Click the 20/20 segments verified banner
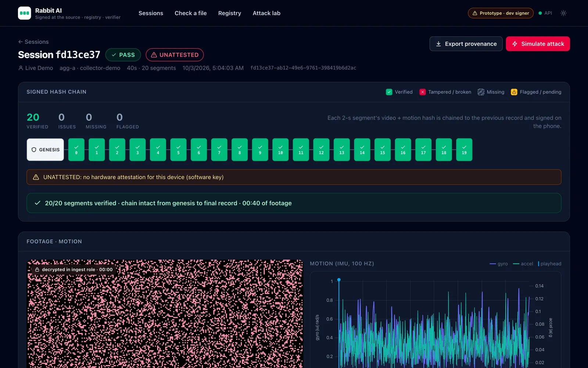Screen dimensions: 588x368 pyautogui.click(x=294, y=203)
